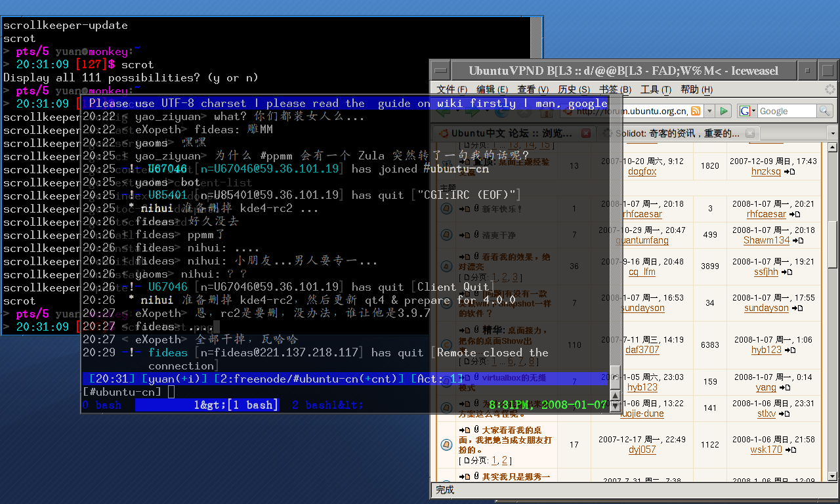Go to last post icon beside hnzksq

[x=789, y=172]
